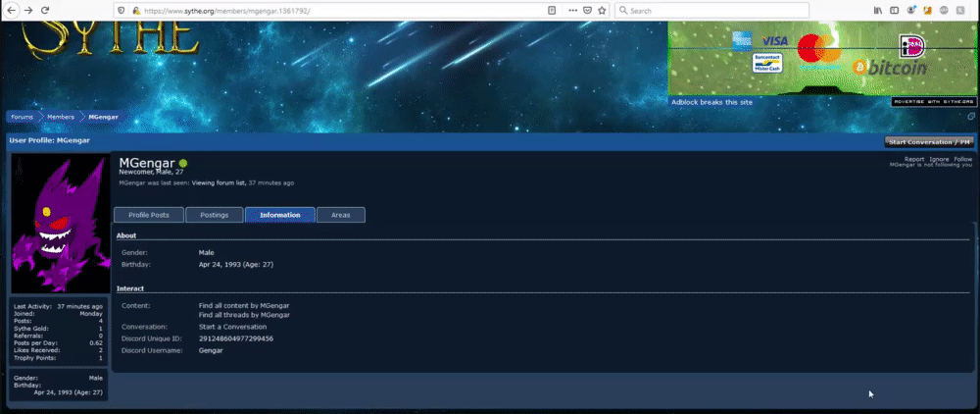Click birthday Apr 24, 1993 in Information
This screenshot has height=414, width=980.
235,265
